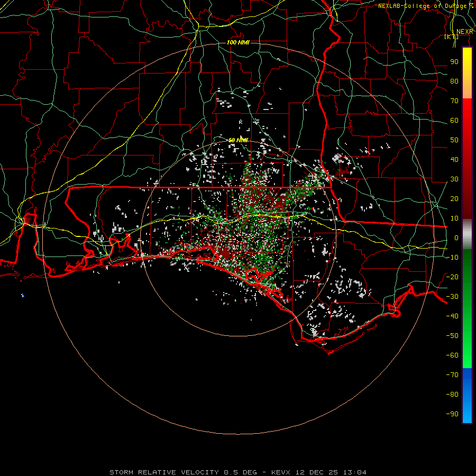Screen dimensions: 476x476
Task: Click the 10 value on the velocity scale
Action: click(454, 218)
